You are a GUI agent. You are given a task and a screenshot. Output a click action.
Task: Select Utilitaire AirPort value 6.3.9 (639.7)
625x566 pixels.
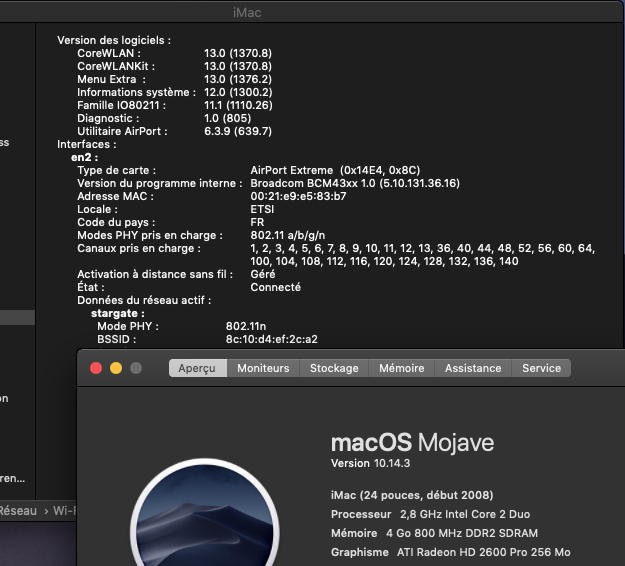238,131
